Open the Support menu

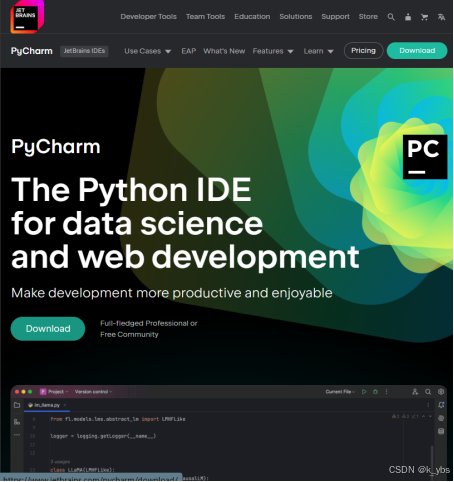click(x=335, y=17)
